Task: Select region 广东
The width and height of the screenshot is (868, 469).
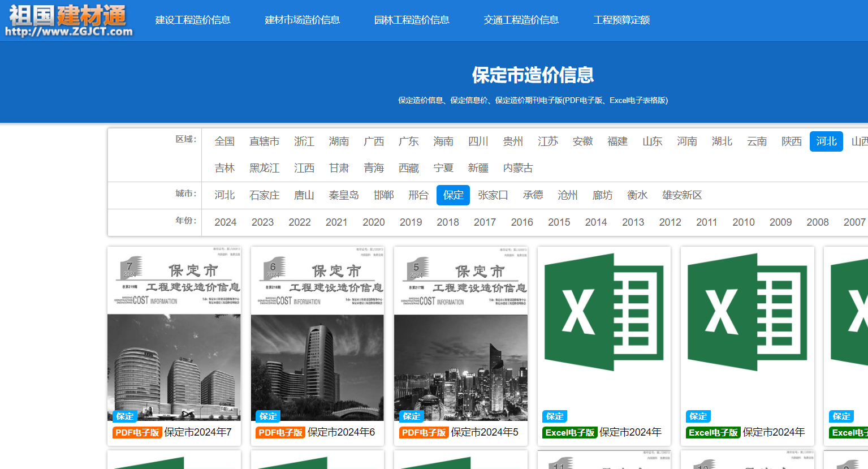Action: (x=409, y=141)
